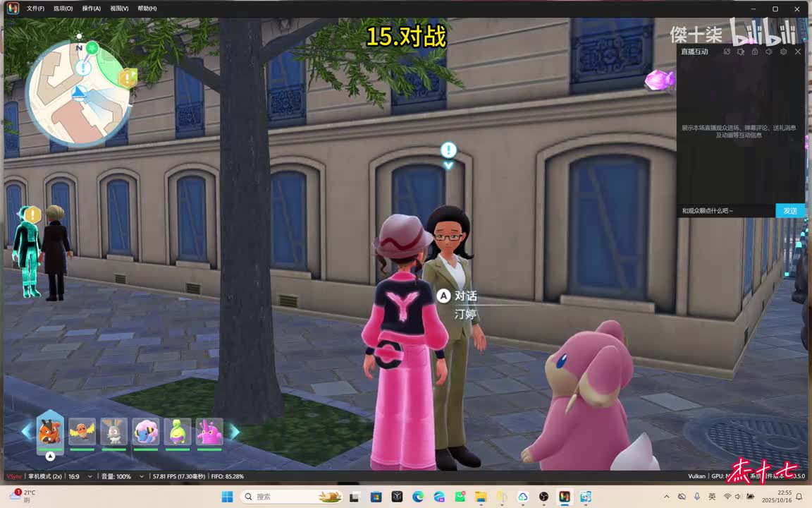Click the exclamation marker above 汀婷
812x508 pixels.
(448, 150)
